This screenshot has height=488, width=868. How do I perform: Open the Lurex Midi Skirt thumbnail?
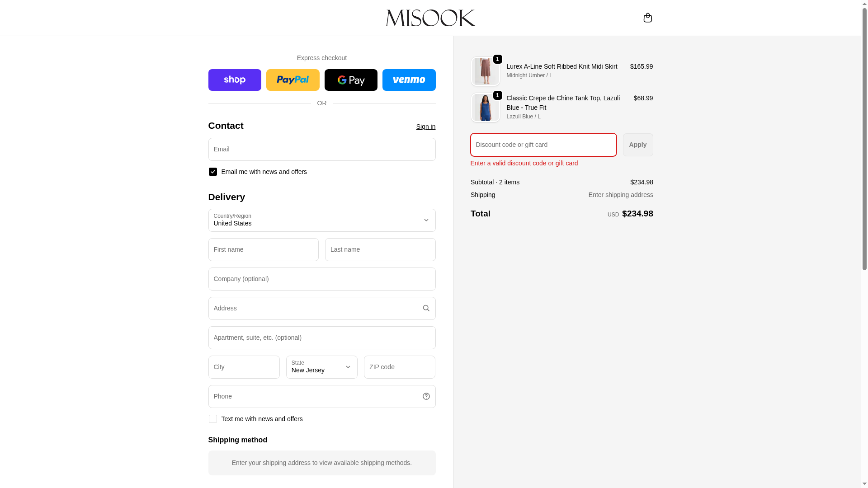point(485,71)
